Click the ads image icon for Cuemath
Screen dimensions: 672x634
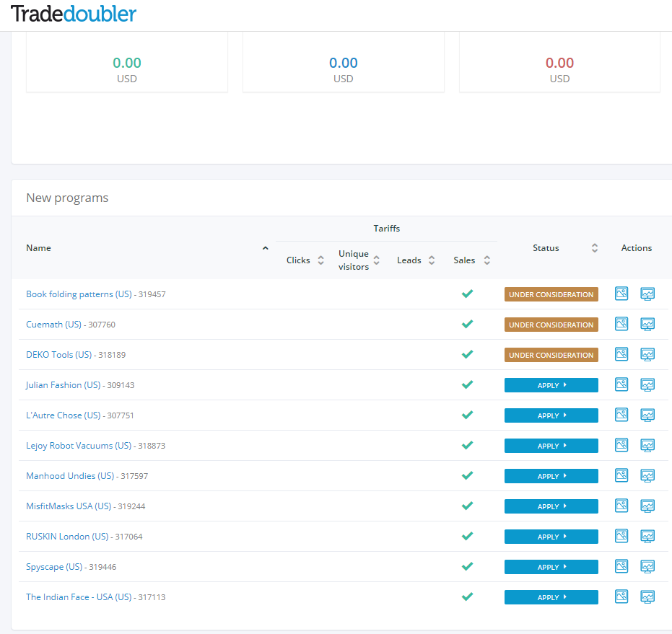click(x=621, y=324)
